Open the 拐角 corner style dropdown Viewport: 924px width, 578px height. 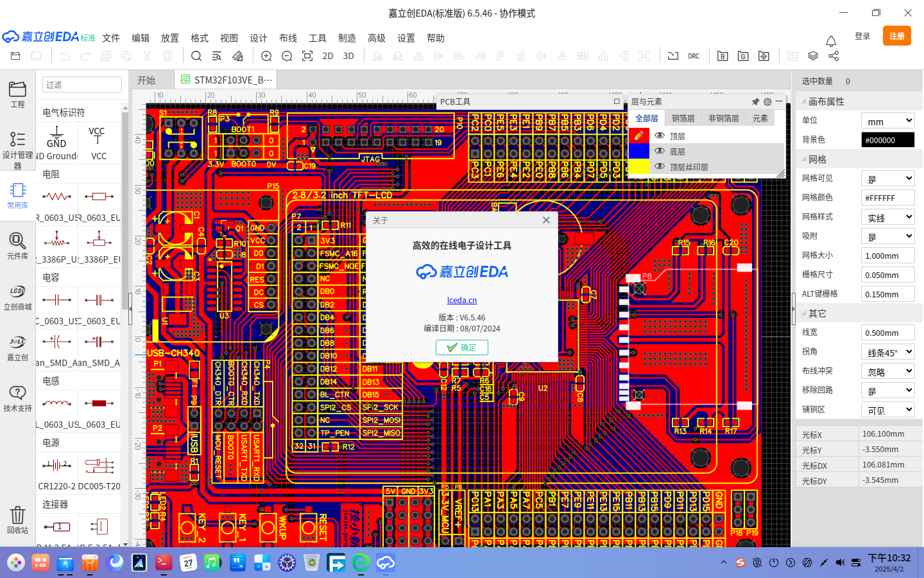[888, 352]
